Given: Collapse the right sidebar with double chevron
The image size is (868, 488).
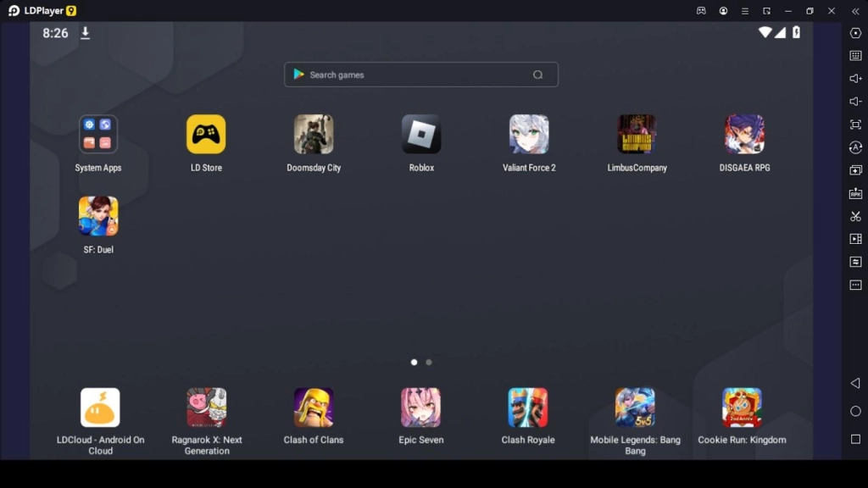Looking at the screenshot, I should (855, 11).
